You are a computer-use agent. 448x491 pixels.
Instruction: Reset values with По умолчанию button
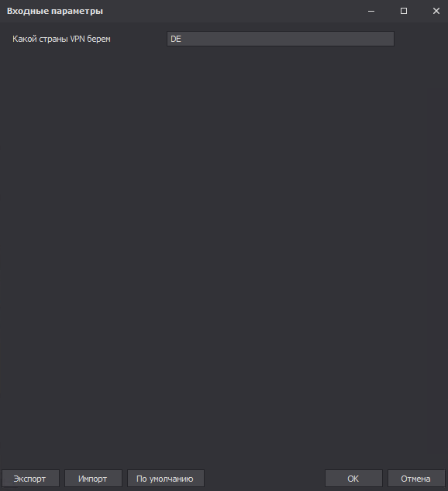(x=166, y=479)
